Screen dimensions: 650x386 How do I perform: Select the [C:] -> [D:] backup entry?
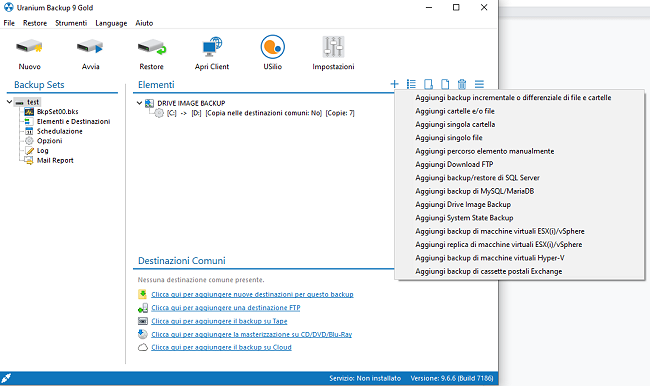260,113
